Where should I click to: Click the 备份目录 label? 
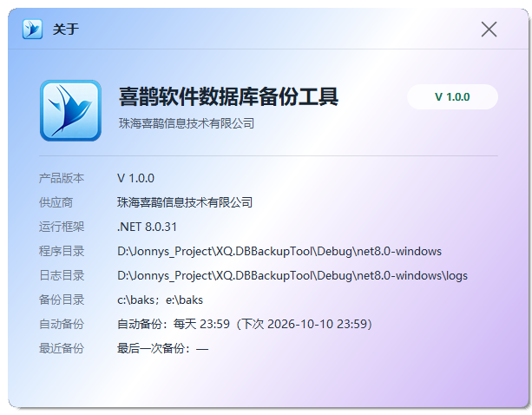tap(62, 300)
